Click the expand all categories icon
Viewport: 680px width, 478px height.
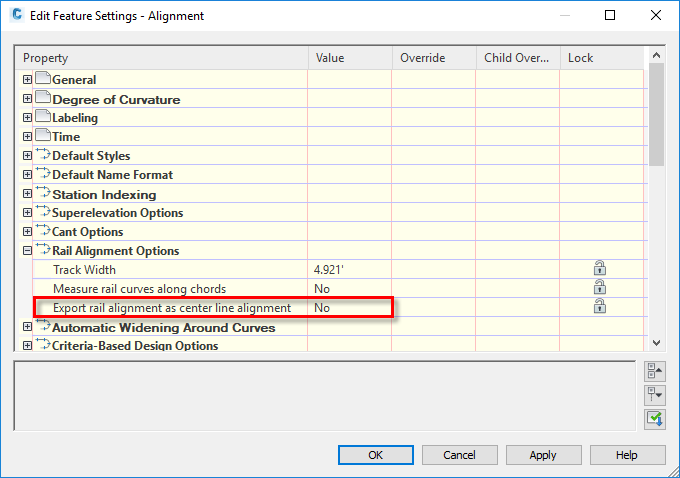coord(655,395)
